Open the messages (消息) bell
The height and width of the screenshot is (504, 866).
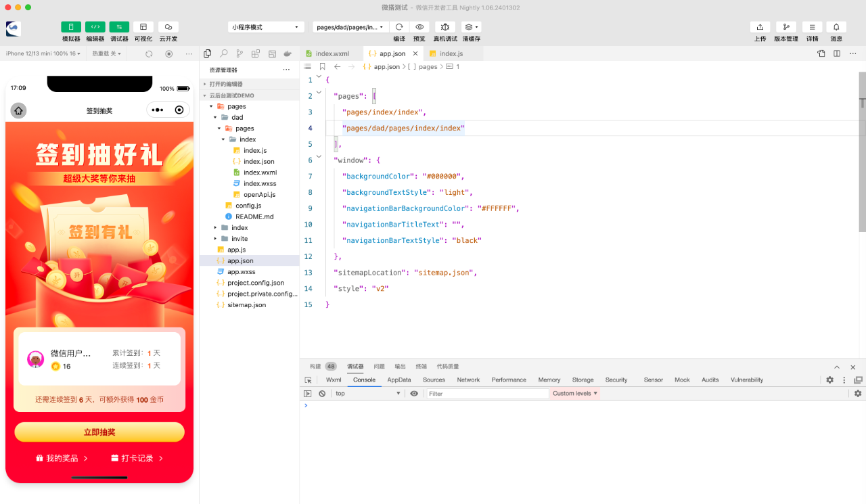(836, 27)
